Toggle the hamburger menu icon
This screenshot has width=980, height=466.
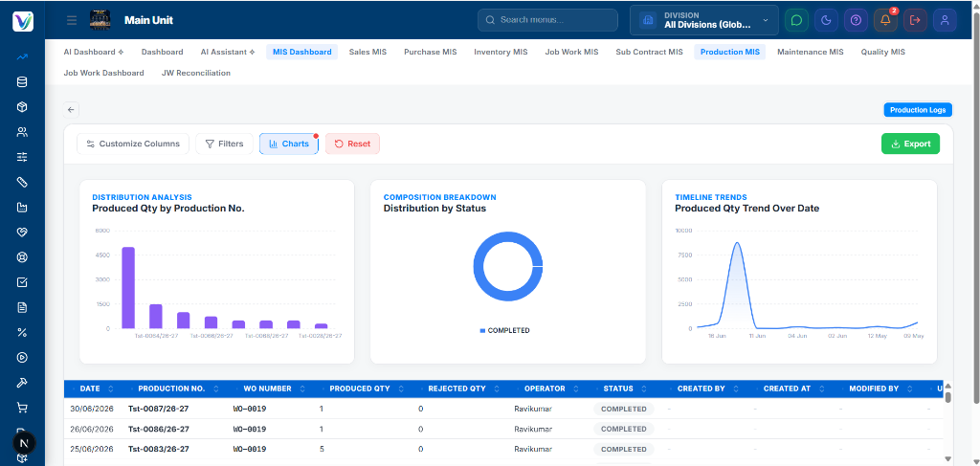[x=72, y=20]
